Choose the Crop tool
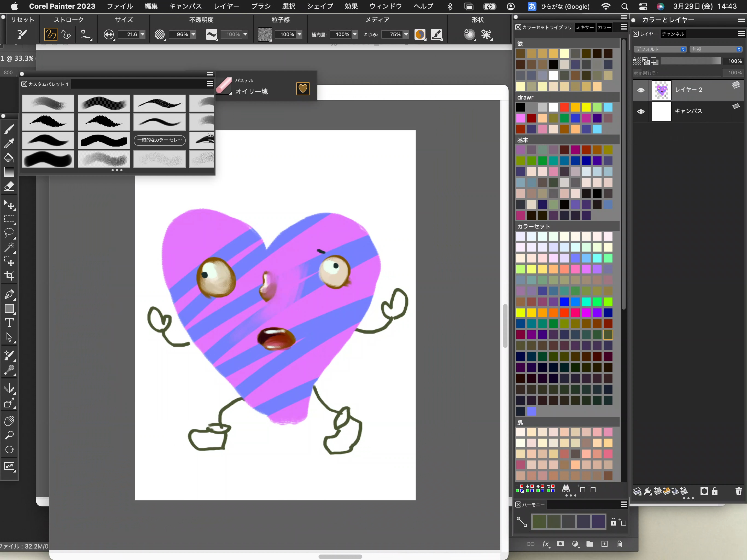 coord(9,276)
